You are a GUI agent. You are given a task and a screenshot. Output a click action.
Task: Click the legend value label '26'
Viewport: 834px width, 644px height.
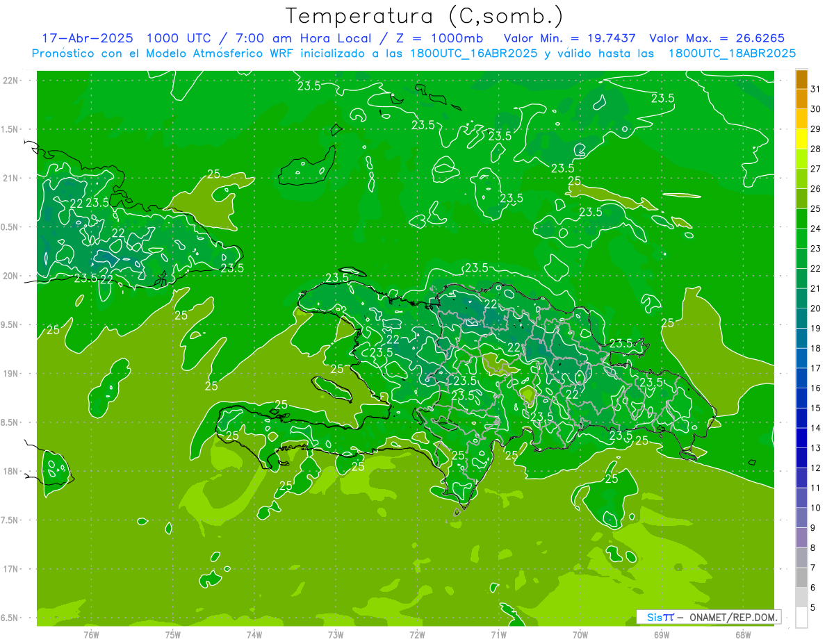click(x=816, y=189)
